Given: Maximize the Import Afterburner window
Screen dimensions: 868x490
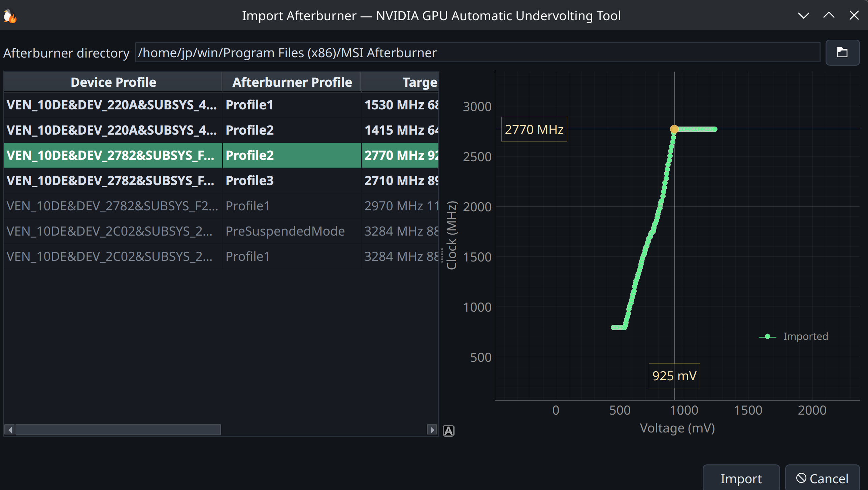Looking at the screenshot, I should pos(829,15).
